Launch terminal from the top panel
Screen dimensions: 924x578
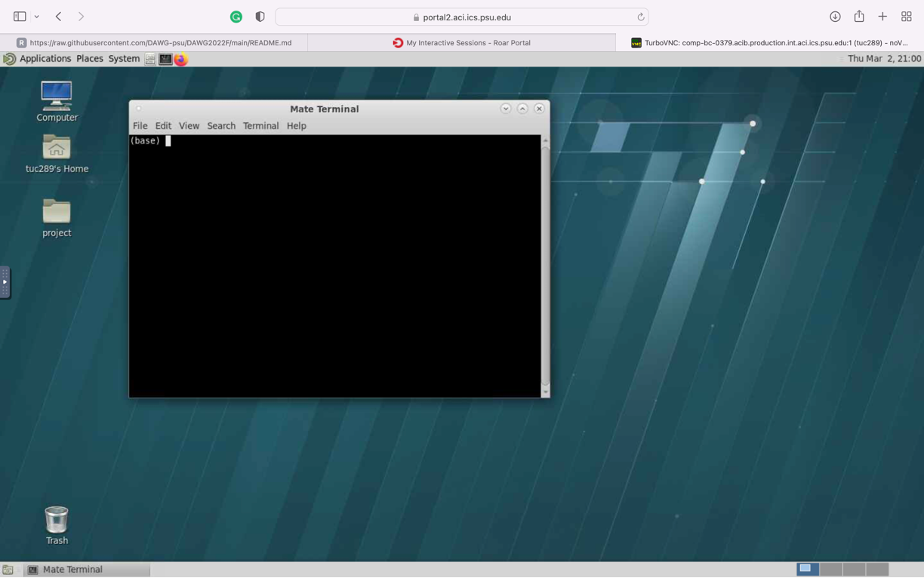point(165,59)
